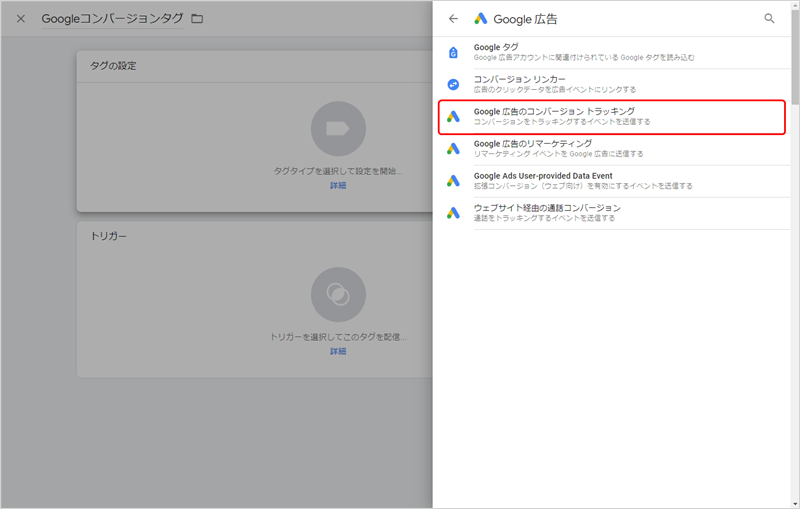Viewport: 800px width, 509px height.
Task: Select the tag type placeholder circle icon
Action: (x=338, y=129)
